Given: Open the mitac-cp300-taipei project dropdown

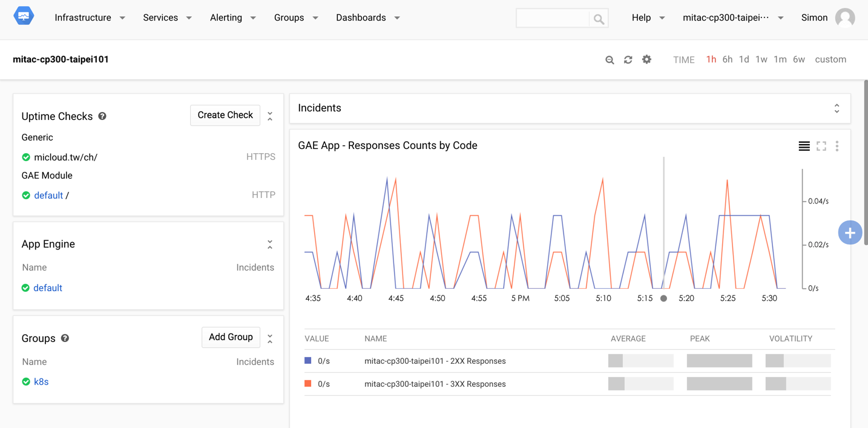Looking at the screenshot, I should 733,18.
